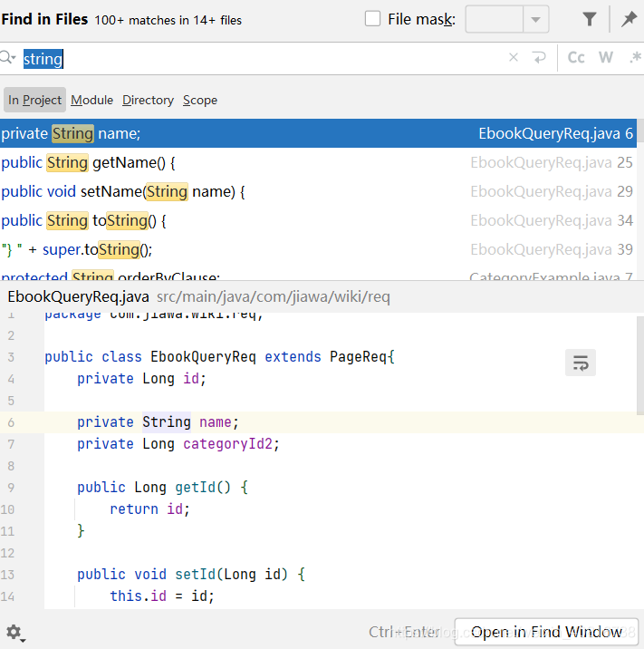
Task: Open the File mask dropdown arrow
Action: coord(535,19)
